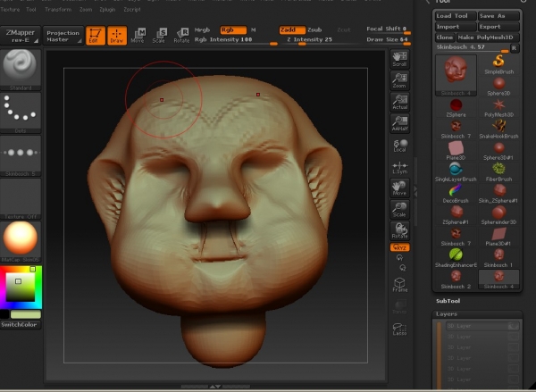Viewport: 536px width, 392px height.
Task: Click Make PolyMesh3D button
Action: (x=488, y=38)
